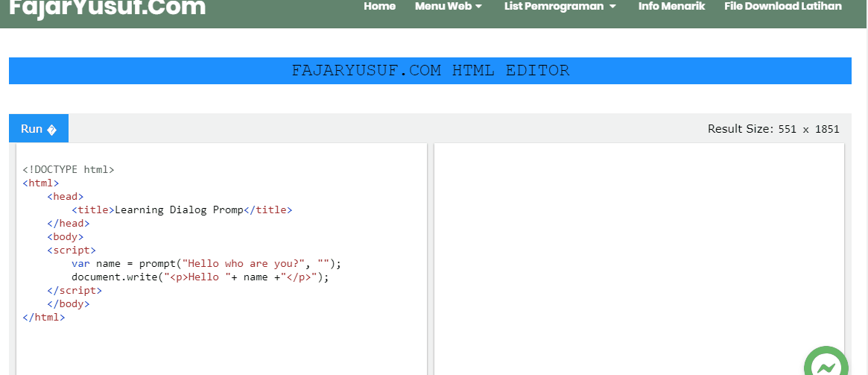Click the closing </head> tag line
The width and height of the screenshot is (868, 375).
pos(68,223)
